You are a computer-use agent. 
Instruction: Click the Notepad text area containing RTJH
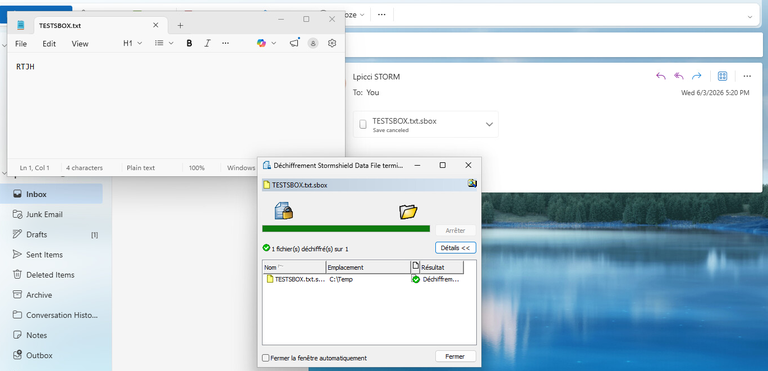point(176,105)
